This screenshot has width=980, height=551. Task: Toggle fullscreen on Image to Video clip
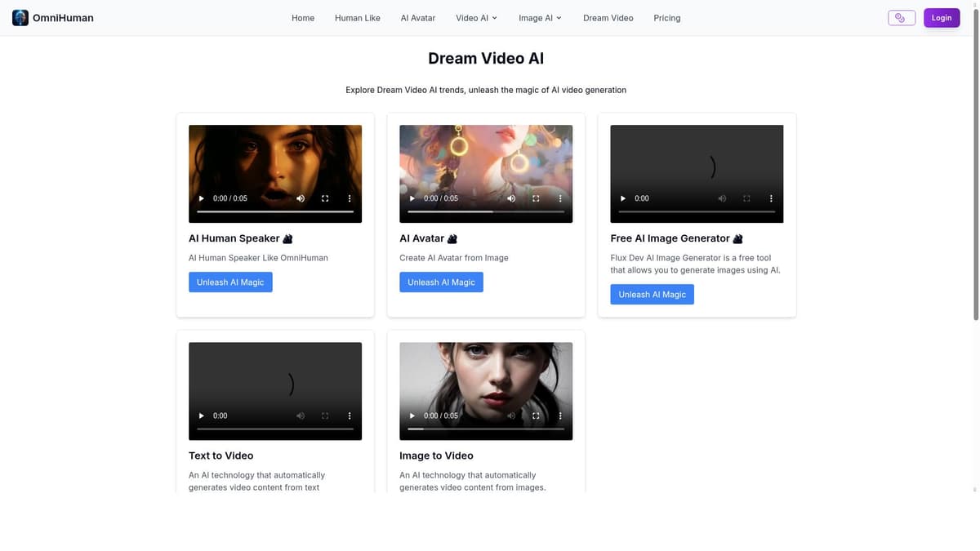[536, 415]
